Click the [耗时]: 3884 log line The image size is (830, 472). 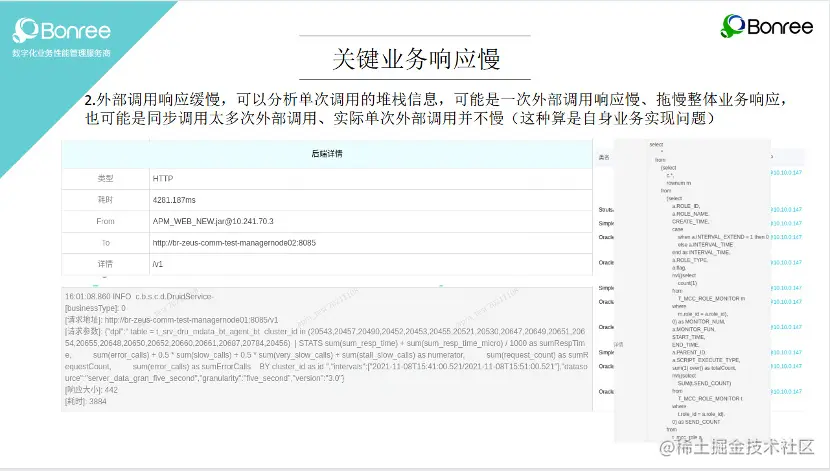point(85,401)
